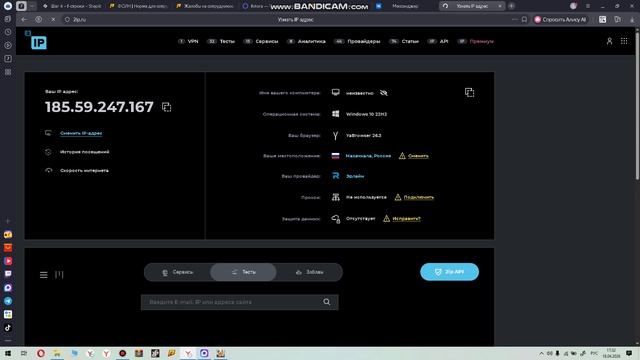
Task: Open VPN menu in site navigation
Action: (188, 41)
